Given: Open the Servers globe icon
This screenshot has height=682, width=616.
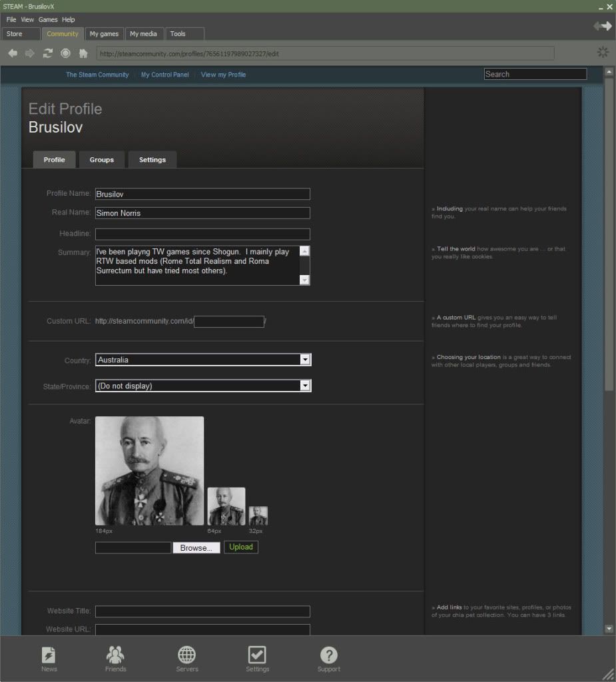Looking at the screenshot, I should click(x=186, y=659).
